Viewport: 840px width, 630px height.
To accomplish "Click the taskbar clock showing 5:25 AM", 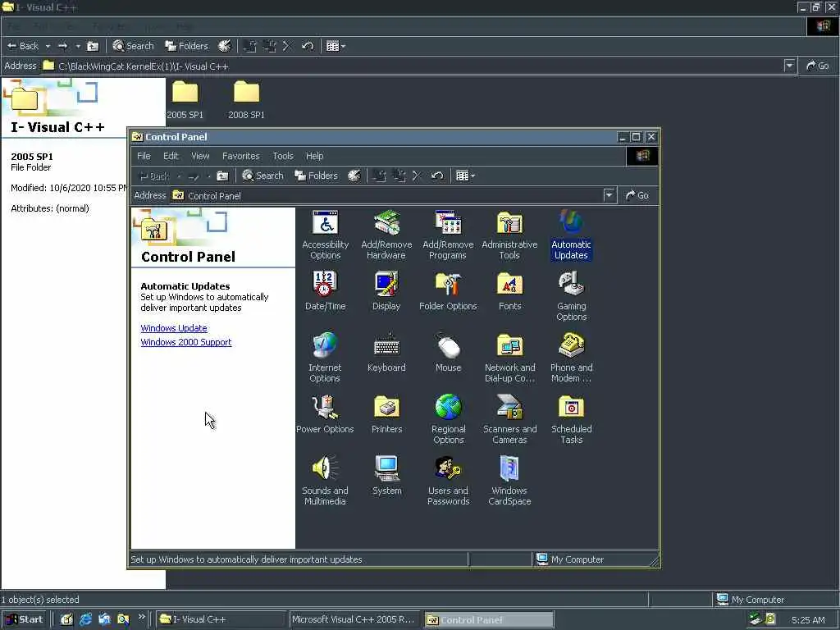I will (808, 620).
